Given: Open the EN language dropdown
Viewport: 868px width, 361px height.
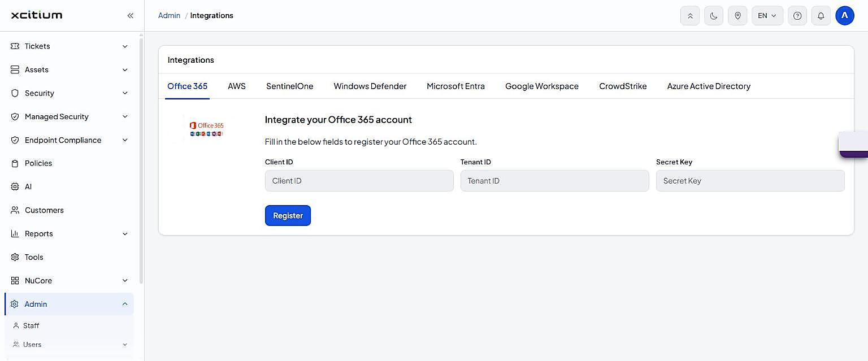Looking at the screenshot, I should click(767, 16).
